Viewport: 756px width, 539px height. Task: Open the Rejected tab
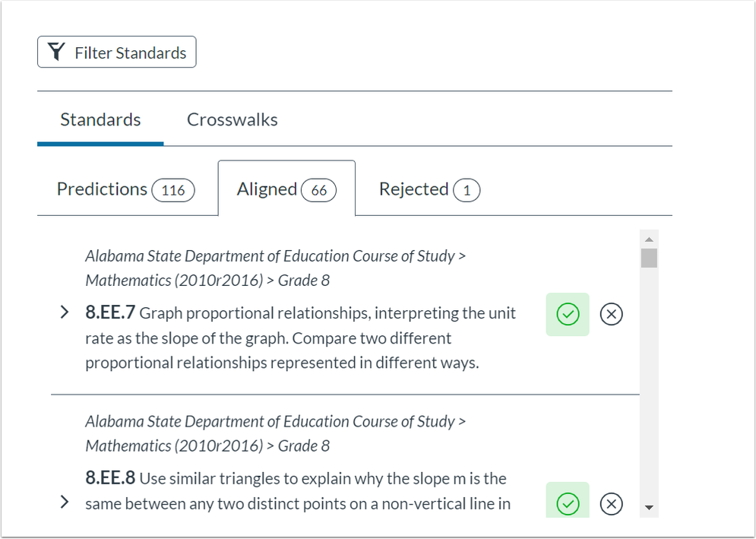(x=414, y=189)
